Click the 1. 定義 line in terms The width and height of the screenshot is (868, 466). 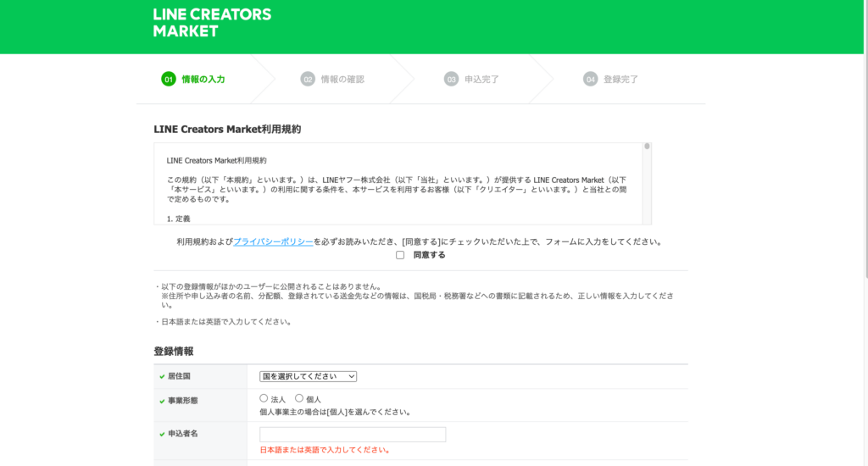[178, 219]
